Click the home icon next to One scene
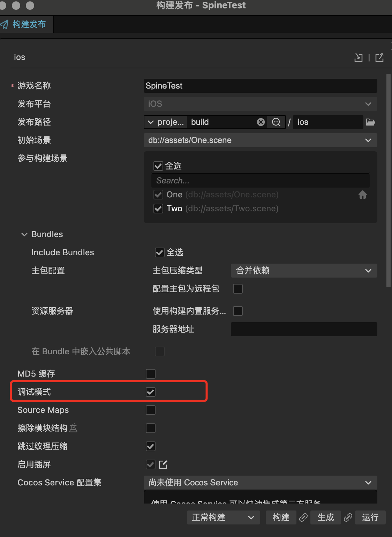This screenshot has height=537, width=392. pos(363,195)
